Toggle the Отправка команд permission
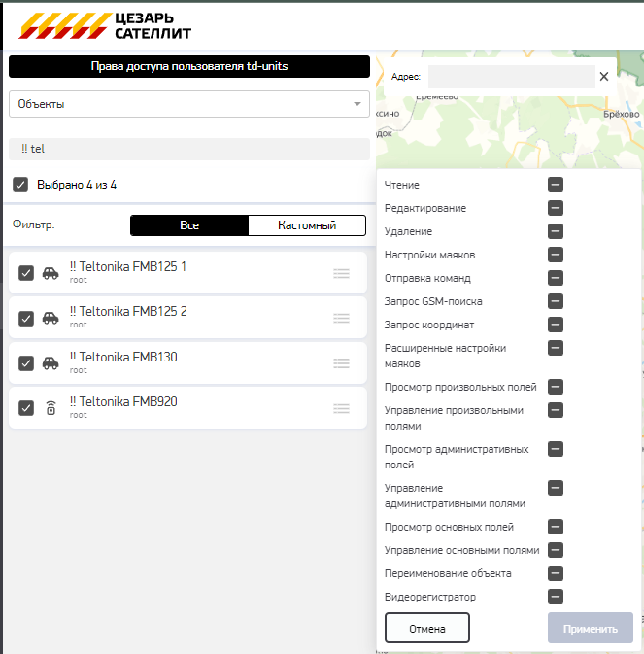644x654 pixels. tap(556, 278)
